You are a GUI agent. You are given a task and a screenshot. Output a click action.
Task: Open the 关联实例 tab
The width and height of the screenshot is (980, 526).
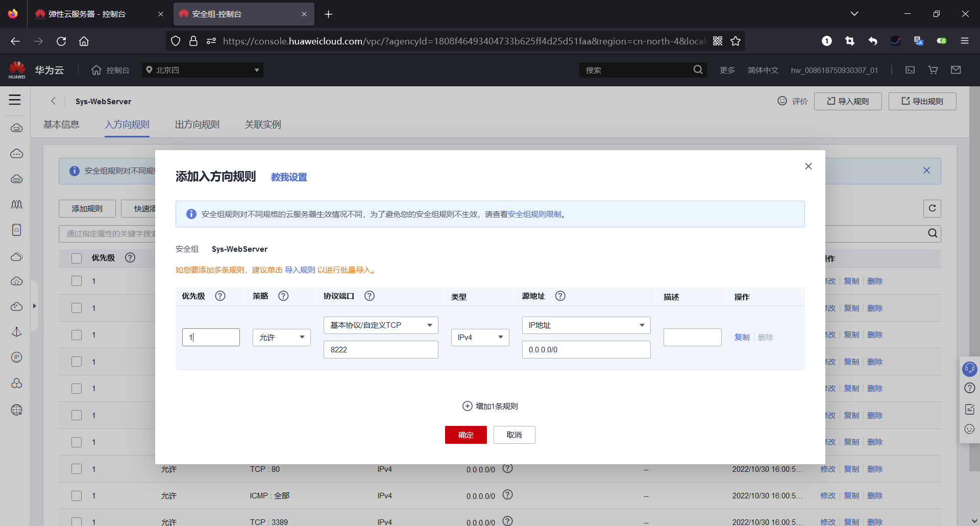(x=262, y=124)
